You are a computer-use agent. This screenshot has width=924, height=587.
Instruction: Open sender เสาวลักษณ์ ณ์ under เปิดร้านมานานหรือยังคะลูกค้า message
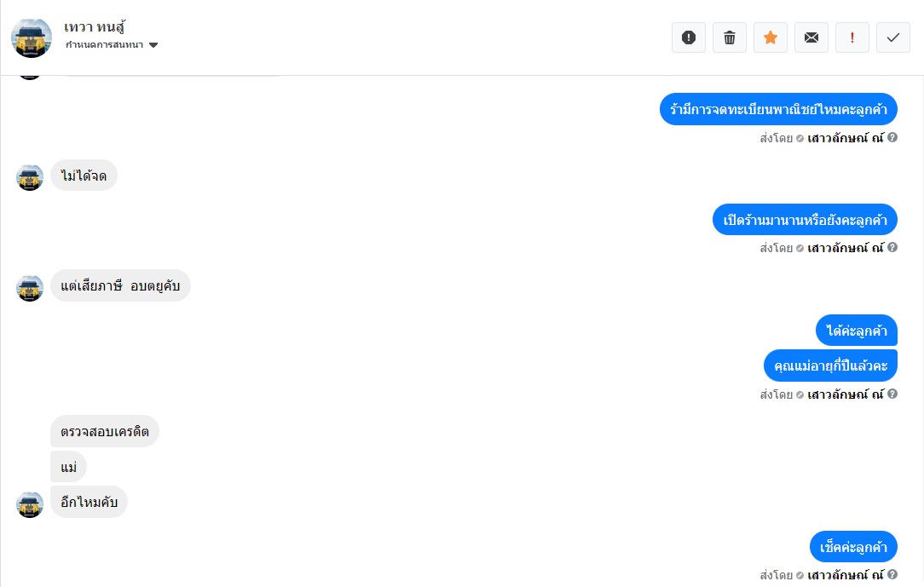coord(845,248)
